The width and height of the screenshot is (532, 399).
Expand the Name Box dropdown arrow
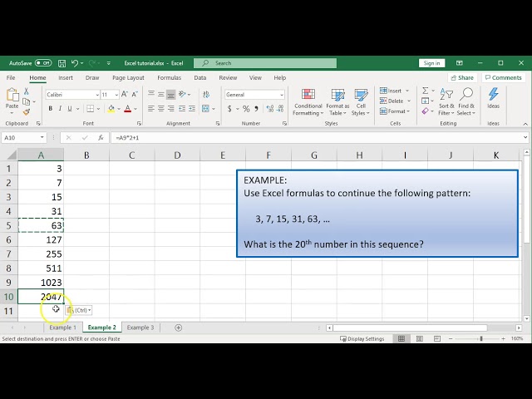point(42,137)
